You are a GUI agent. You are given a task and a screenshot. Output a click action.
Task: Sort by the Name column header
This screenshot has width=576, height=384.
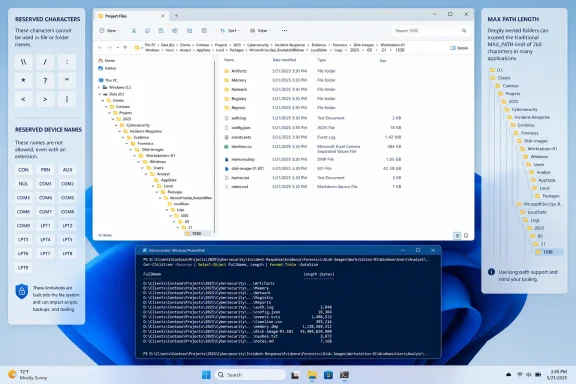(229, 60)
